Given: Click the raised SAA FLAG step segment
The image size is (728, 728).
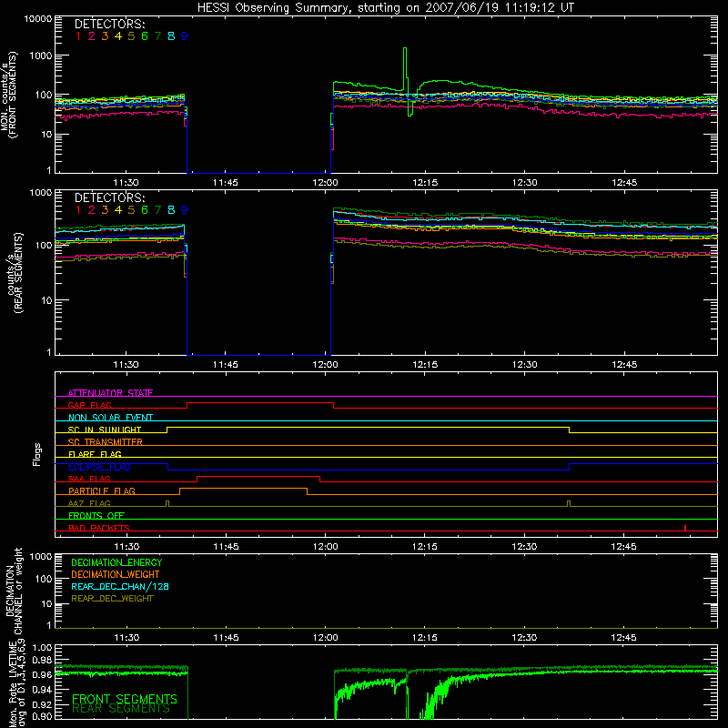Looking at the screenshot, I should point(258,476).
